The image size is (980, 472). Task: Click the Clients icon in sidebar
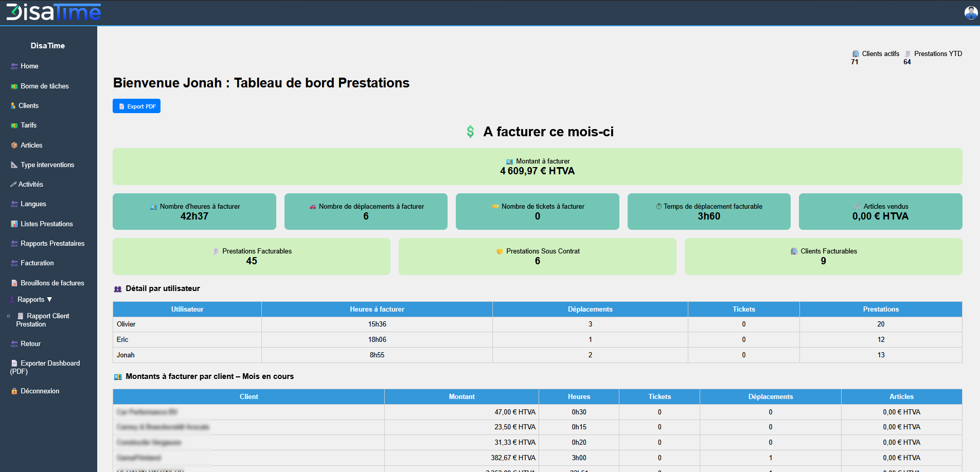pyautogui.click(x=13, y=106)
